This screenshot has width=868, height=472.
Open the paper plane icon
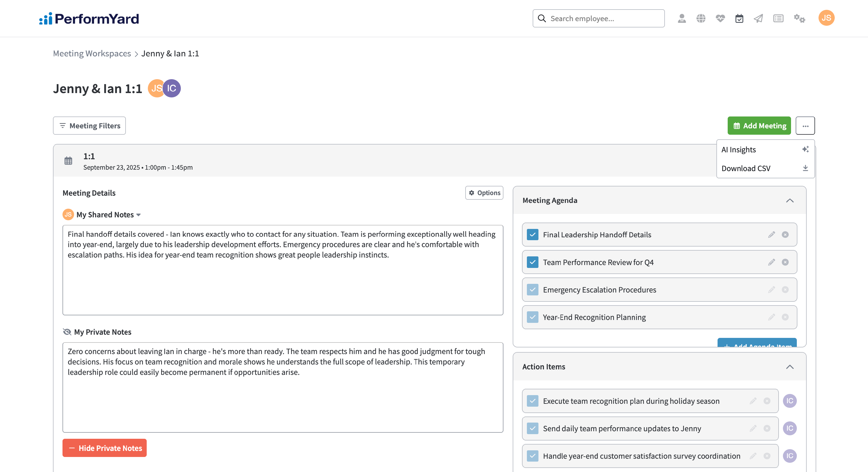tap(758, 18)
